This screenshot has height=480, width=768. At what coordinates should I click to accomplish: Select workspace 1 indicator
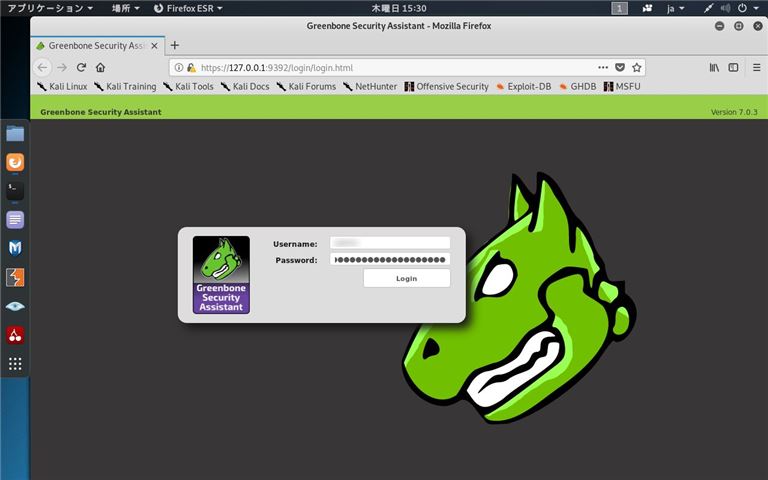coord(620,8)
